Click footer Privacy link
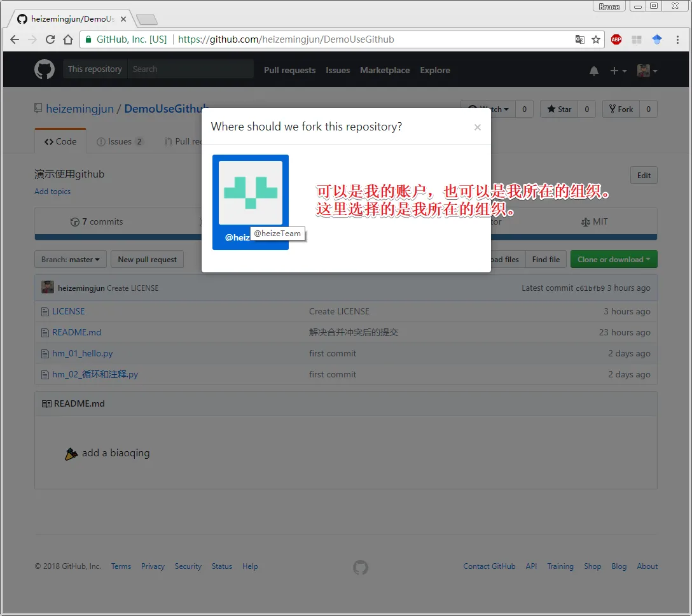The height and width of the screenshot is (616, 692). tap(153, 566)
